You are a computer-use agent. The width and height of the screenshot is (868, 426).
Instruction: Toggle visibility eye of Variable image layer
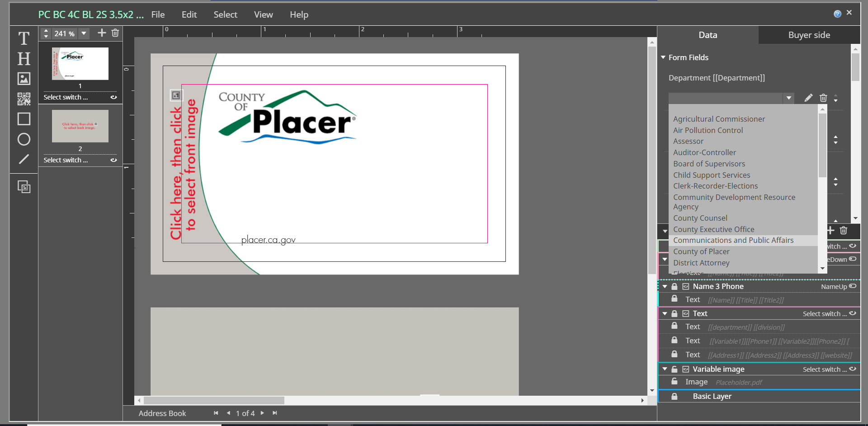[x=853, y=369]
